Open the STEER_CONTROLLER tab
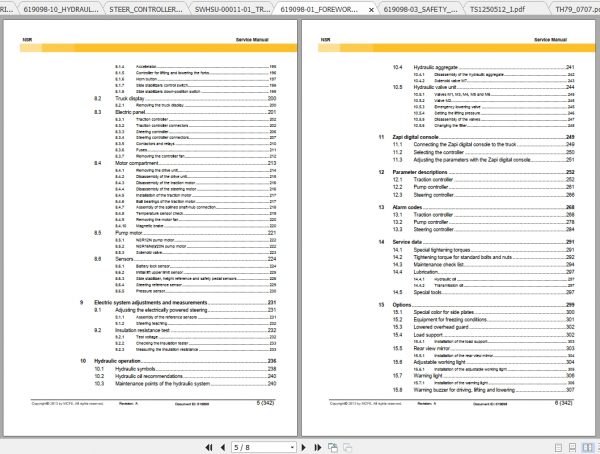The width and height of the screenshot is (600, 454). [x=146, y=9]
